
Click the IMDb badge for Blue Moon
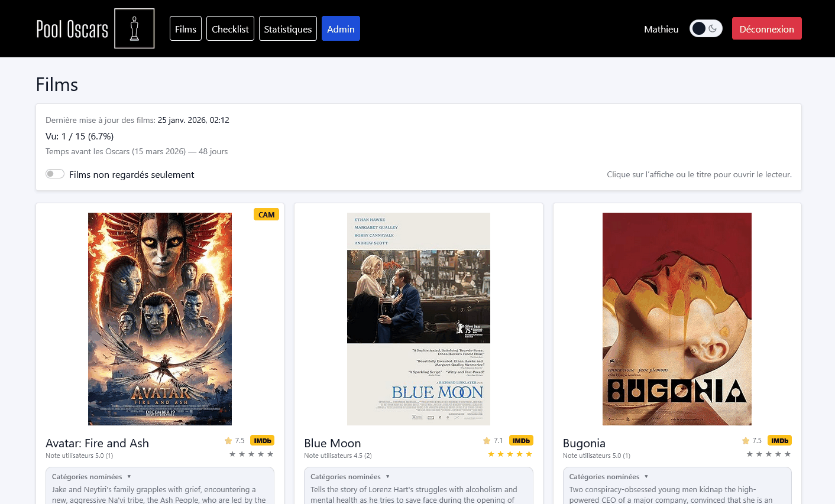tap(521, 440)
